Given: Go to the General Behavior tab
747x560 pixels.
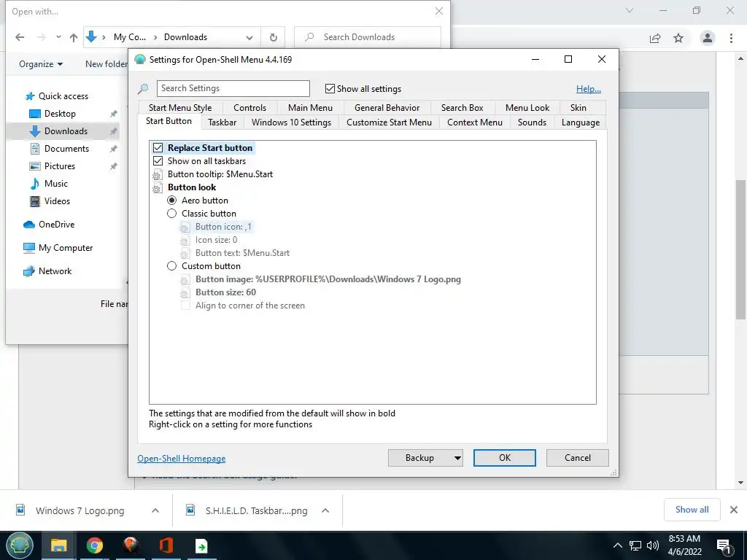Looking at the screenshot, I should point(387,108).
